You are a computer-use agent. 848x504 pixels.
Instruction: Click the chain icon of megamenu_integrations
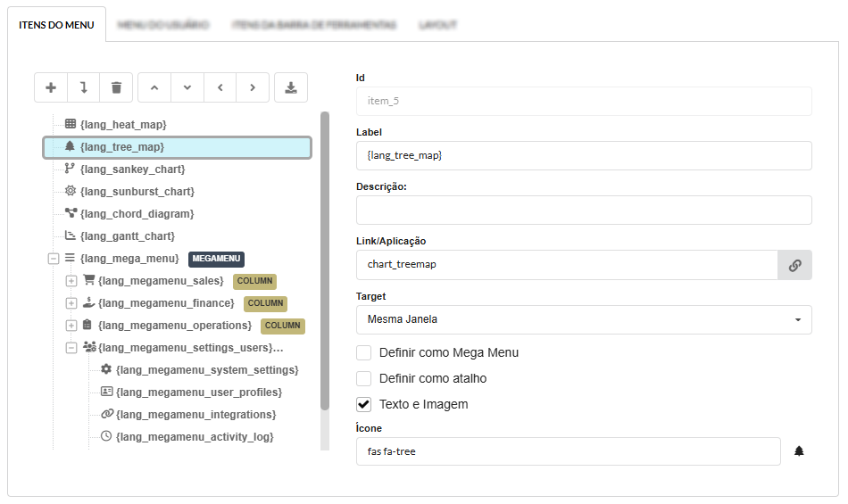click(x=107, y=414)
